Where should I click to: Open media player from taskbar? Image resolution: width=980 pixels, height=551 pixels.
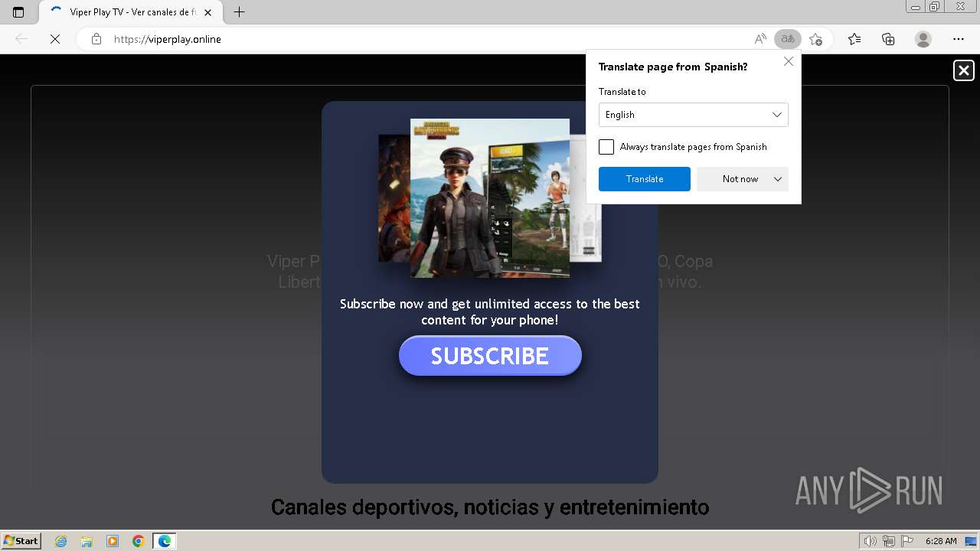113,541
